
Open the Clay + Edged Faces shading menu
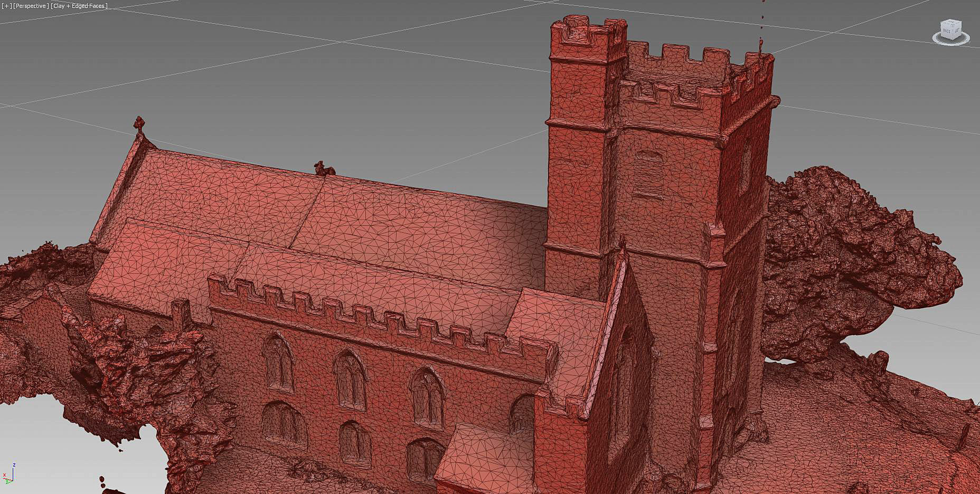[x=79, y=6]
